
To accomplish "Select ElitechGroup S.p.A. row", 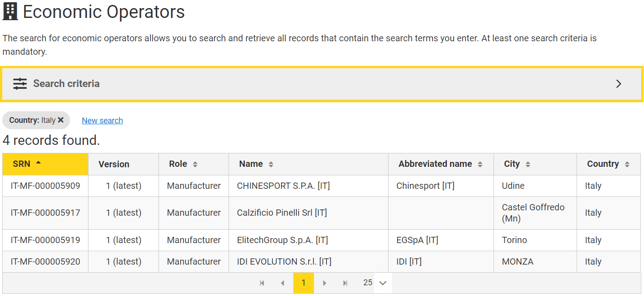I will (322, 240).
